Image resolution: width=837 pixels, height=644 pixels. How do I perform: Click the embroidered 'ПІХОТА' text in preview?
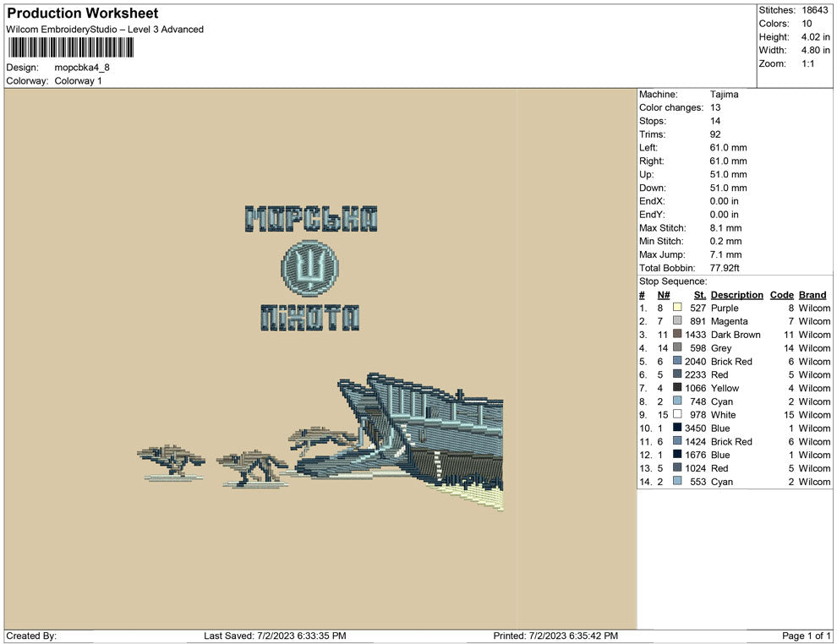tap(309, 318)
